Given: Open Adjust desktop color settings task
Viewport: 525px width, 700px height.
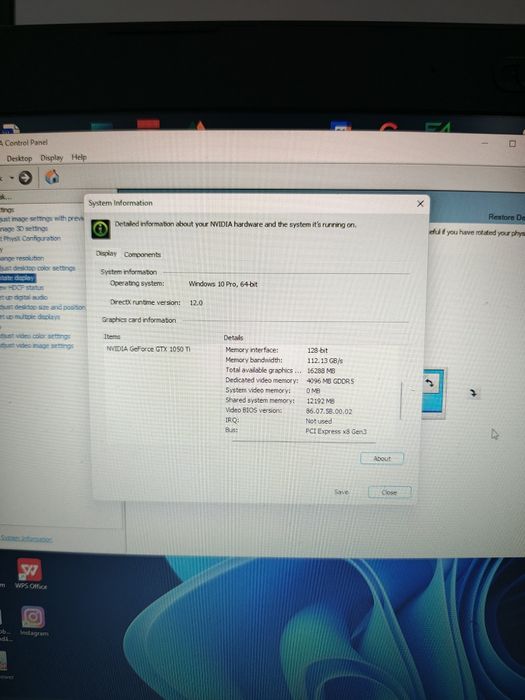Looking at the screenshot, I should [38, 268].
